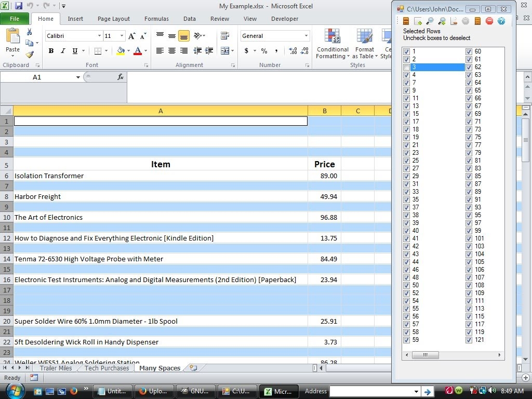Switch to the Page Layout tab
The height and width of the screenshot is (399, 532).
pos(114,19)
